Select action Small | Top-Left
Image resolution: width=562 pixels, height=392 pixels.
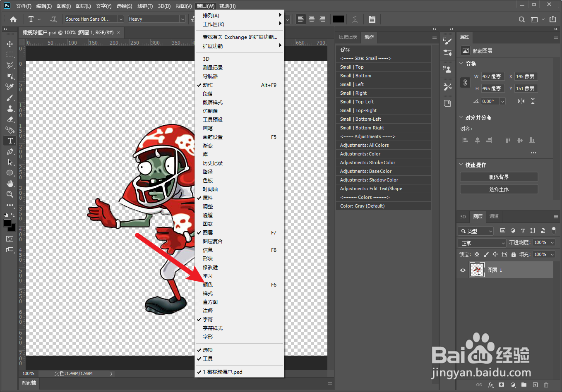383,102
